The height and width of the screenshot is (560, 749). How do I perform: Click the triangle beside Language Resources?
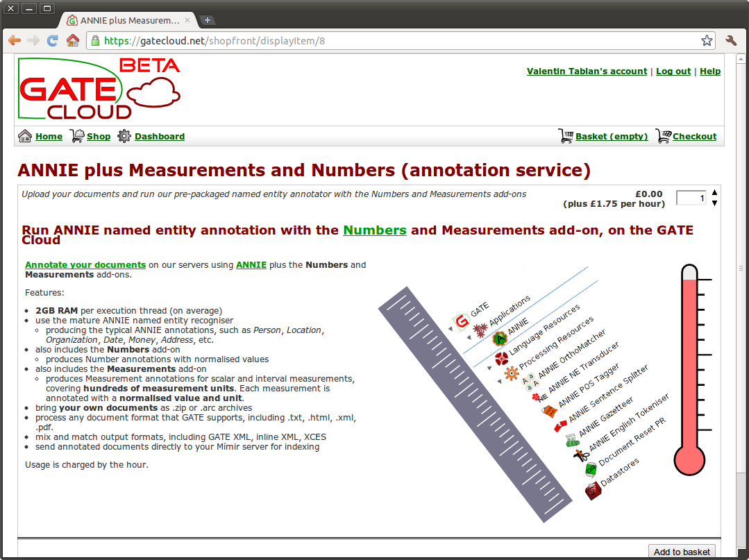coord(489,368)
